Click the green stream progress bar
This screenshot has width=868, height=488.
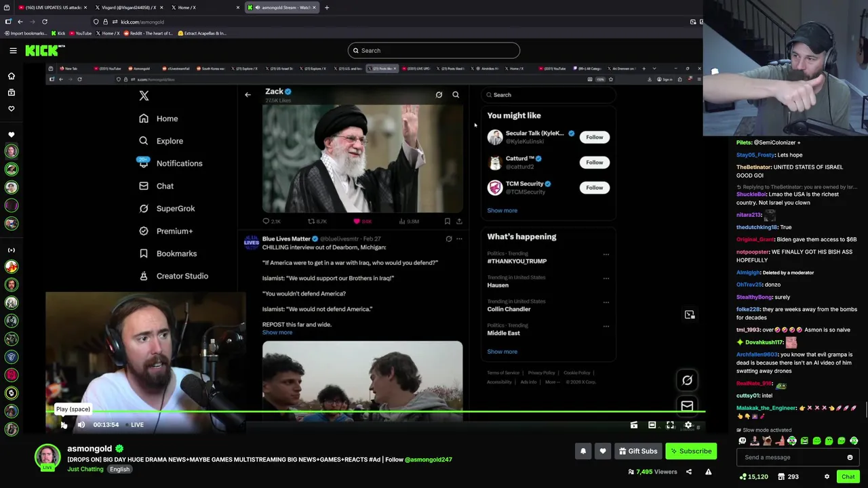tap(376, 411)
